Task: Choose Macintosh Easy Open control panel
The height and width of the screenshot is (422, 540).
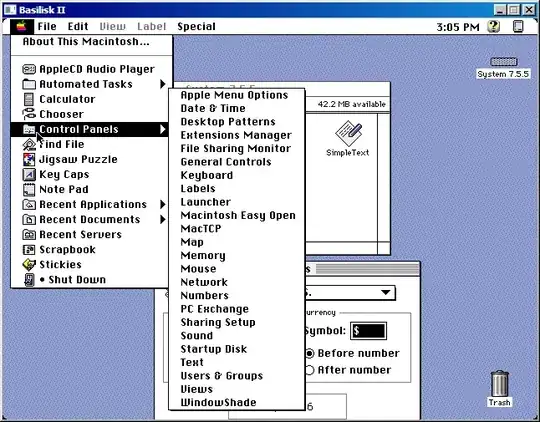Action: tap(237, 216)
